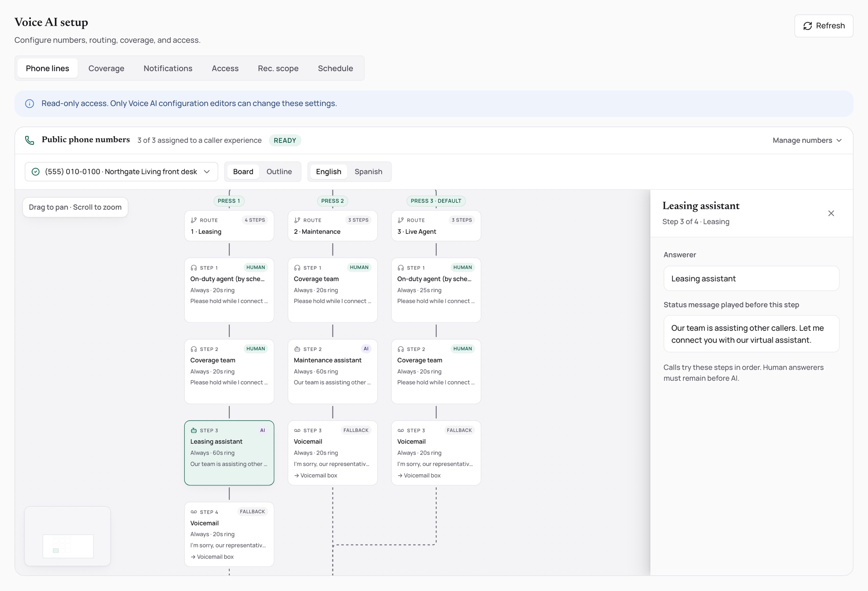Click the phone icon beside Public phone numbers
This screenshot has width=868, height=591.
(30, 140)
